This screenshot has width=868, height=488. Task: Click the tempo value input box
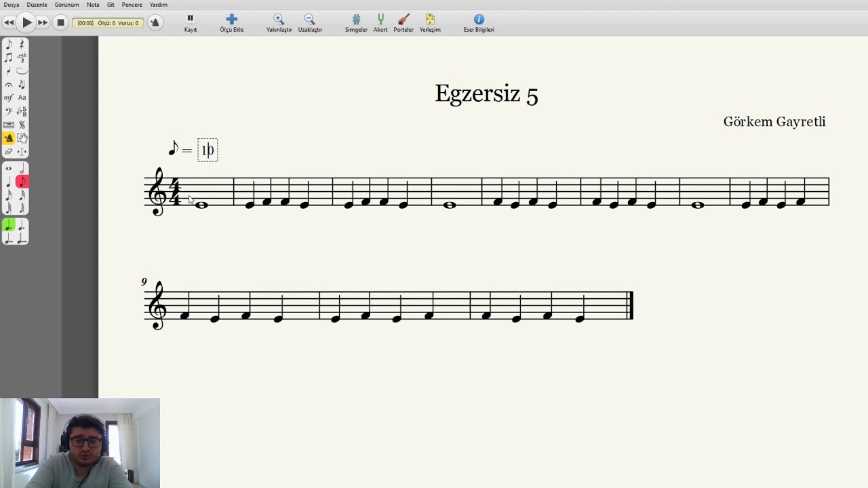tap(208, 150)
